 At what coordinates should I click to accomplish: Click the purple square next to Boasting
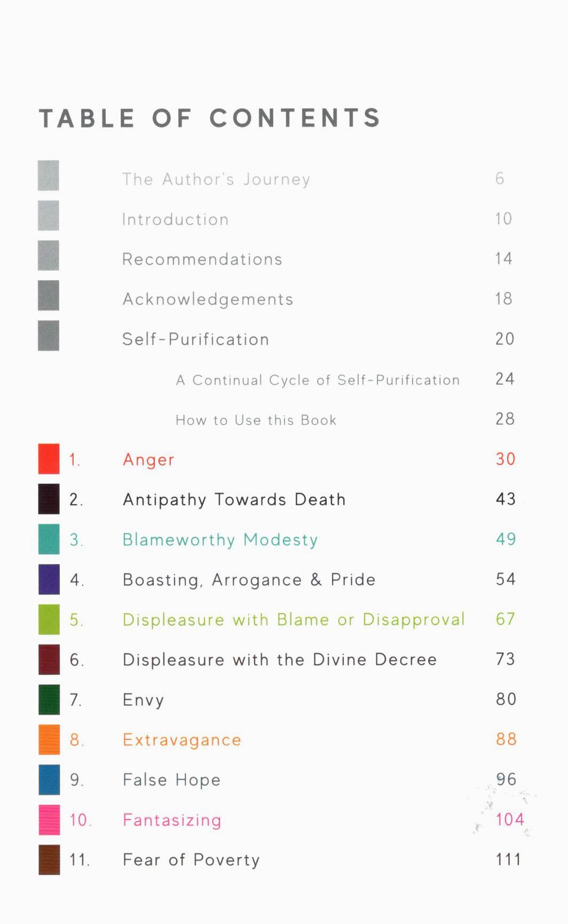(x=49, y=579)
